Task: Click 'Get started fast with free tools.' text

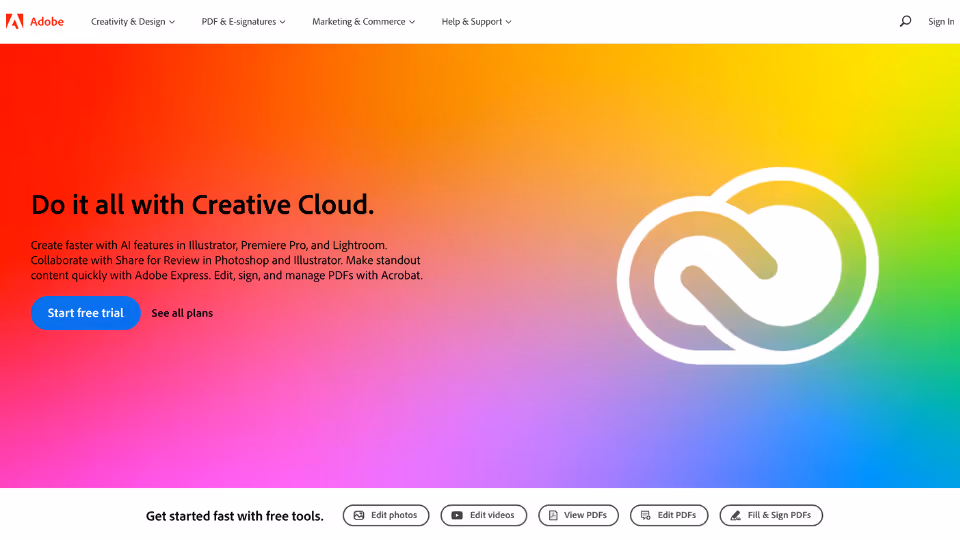Action: pos(234,516)
